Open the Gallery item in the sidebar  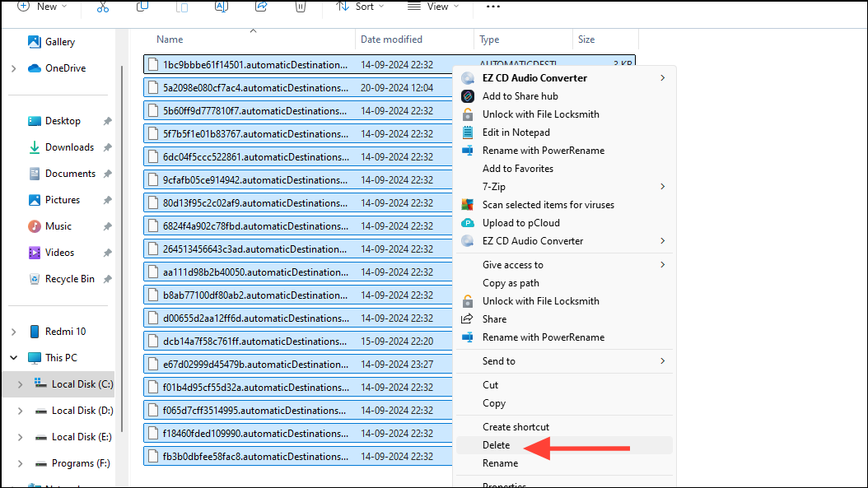[51, 41]
